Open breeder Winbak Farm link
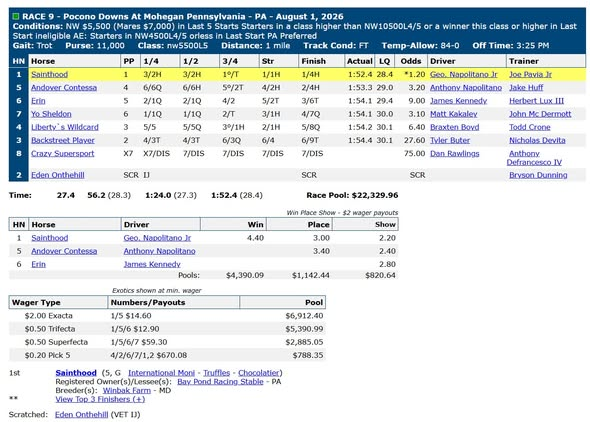590x422 pixels. (127, 390)
